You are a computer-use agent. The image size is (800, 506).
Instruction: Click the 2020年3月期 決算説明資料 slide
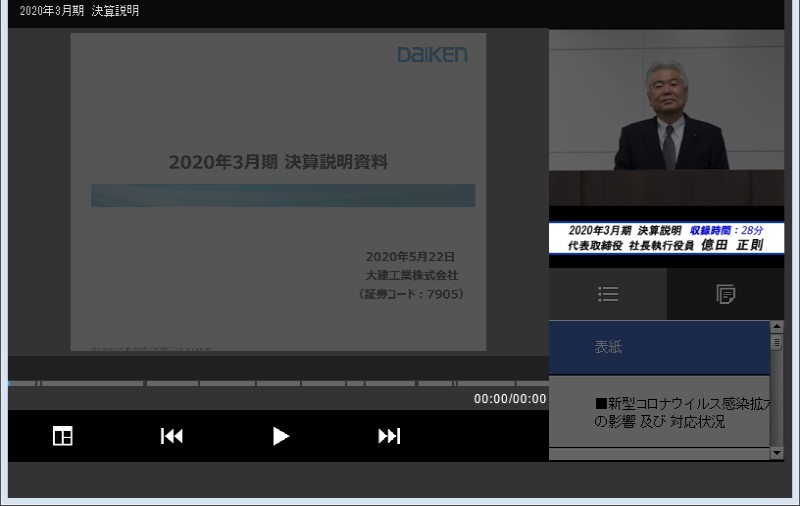pyautogui.click(x=278, y=192)
